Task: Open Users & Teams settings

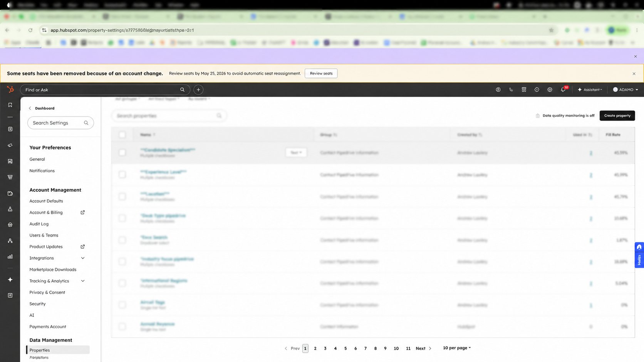Action: [x=44, y=235]
